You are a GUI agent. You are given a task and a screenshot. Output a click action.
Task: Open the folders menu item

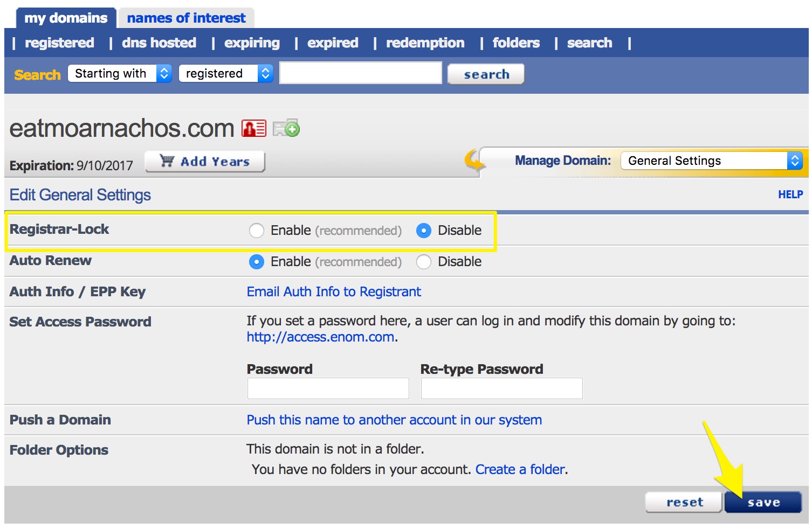516,43
